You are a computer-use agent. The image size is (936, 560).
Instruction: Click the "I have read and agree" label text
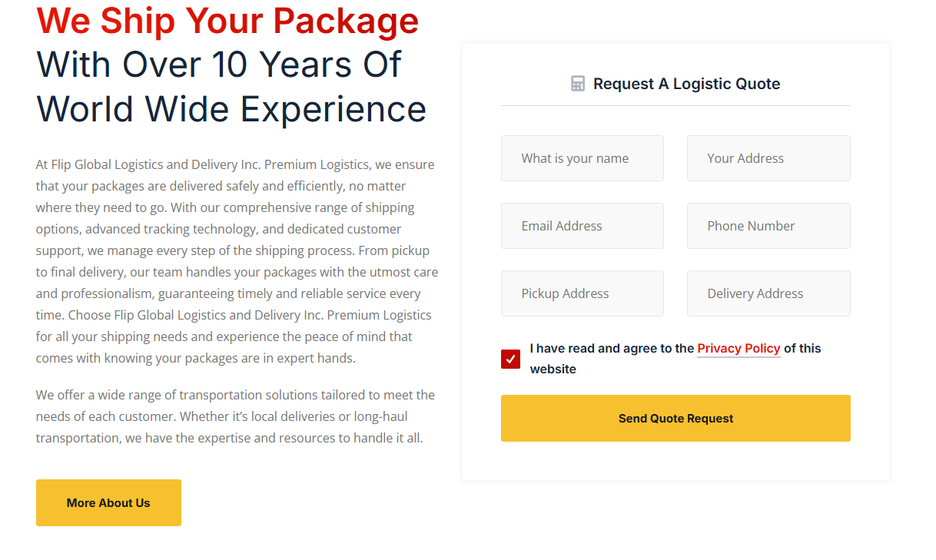click(612, 349)
